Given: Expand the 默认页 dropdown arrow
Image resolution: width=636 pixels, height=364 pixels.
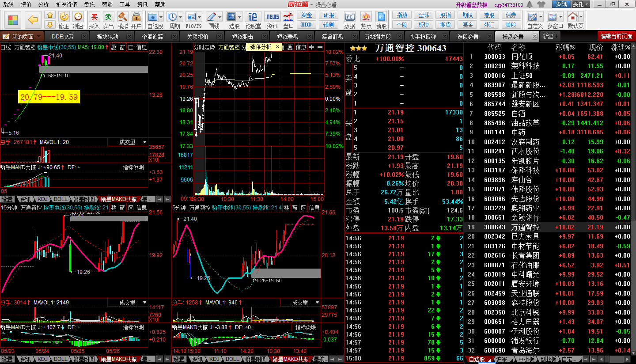Looking at the screenshot, I should click(x=580, y=17).
